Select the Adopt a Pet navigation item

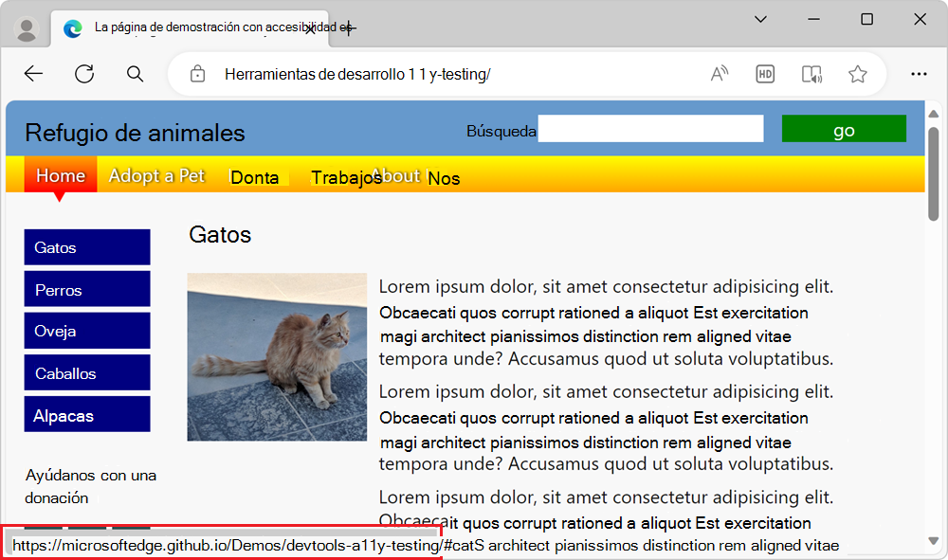156,176
